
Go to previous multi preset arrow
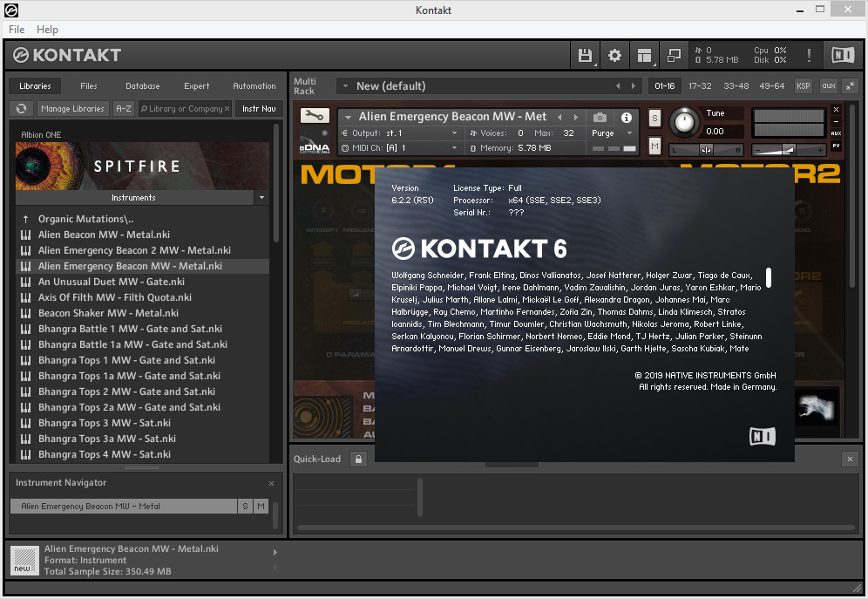coord(618,85)
